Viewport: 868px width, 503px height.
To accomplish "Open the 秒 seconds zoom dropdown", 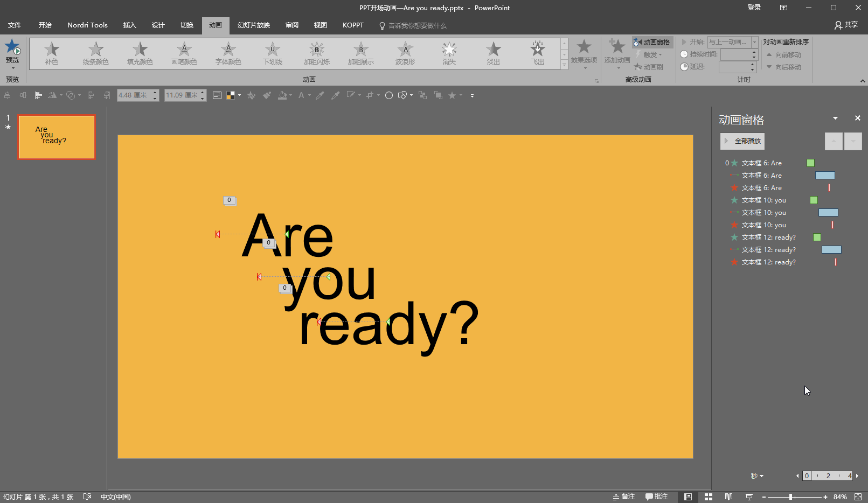I will tap(757, 476).
